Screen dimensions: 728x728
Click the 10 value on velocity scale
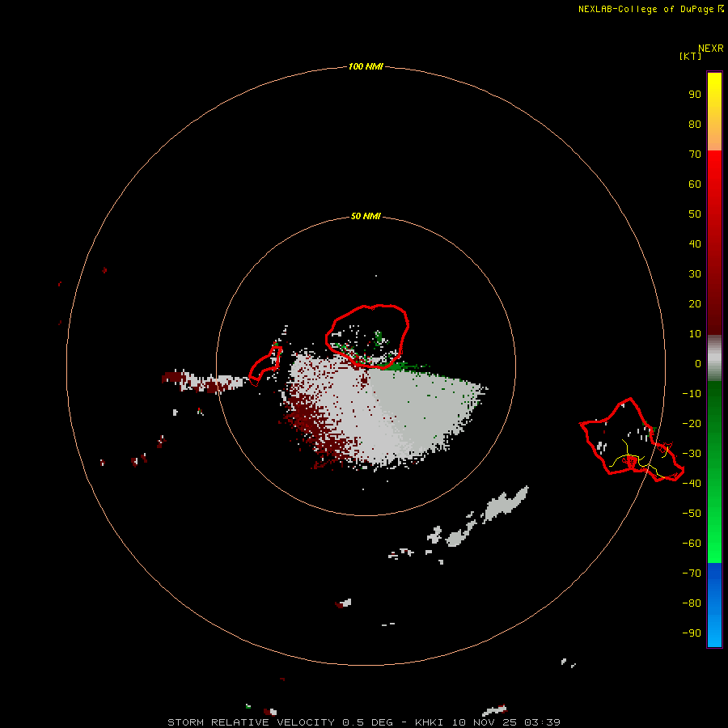pos(695,334)
